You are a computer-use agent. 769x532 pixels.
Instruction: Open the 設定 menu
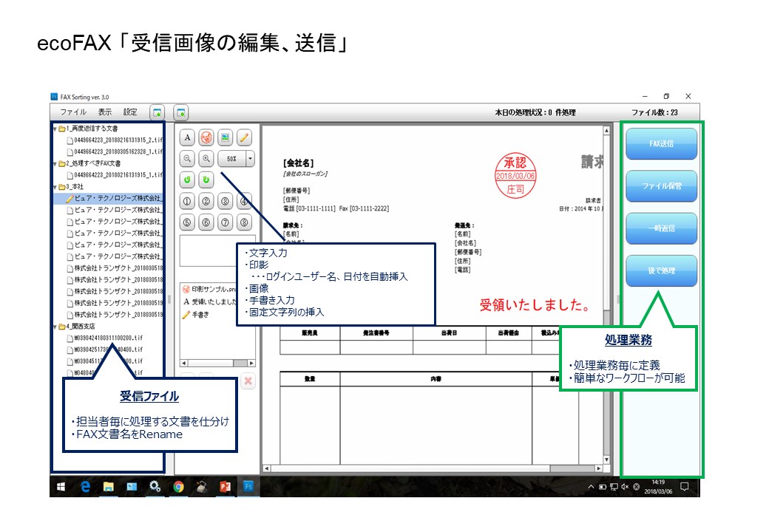(130, 112)
